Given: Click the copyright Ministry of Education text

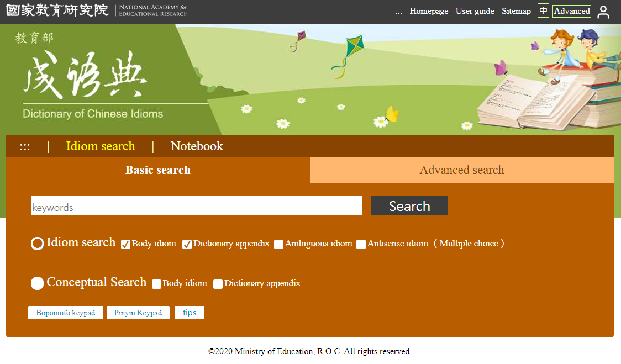Looking at the screenshot, I should 310,351.
